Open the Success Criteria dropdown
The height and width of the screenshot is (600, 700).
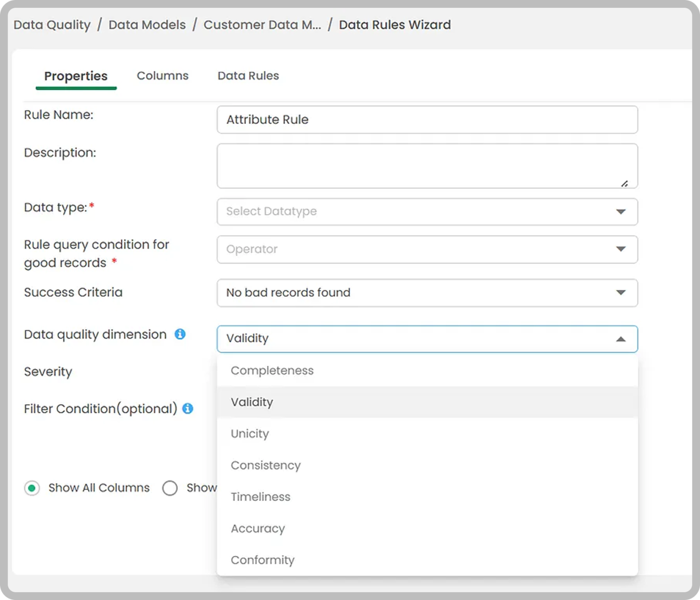[x=427, y=293]
